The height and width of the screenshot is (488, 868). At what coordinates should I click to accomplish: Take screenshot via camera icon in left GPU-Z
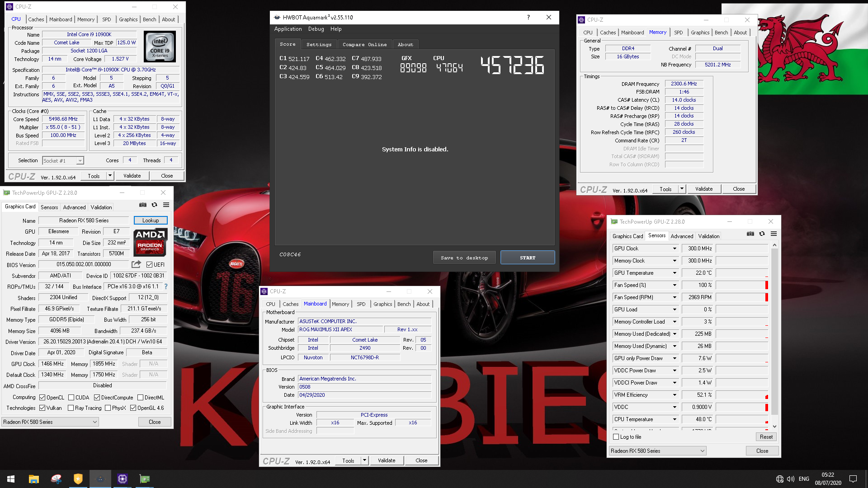[x=143, y=205]
